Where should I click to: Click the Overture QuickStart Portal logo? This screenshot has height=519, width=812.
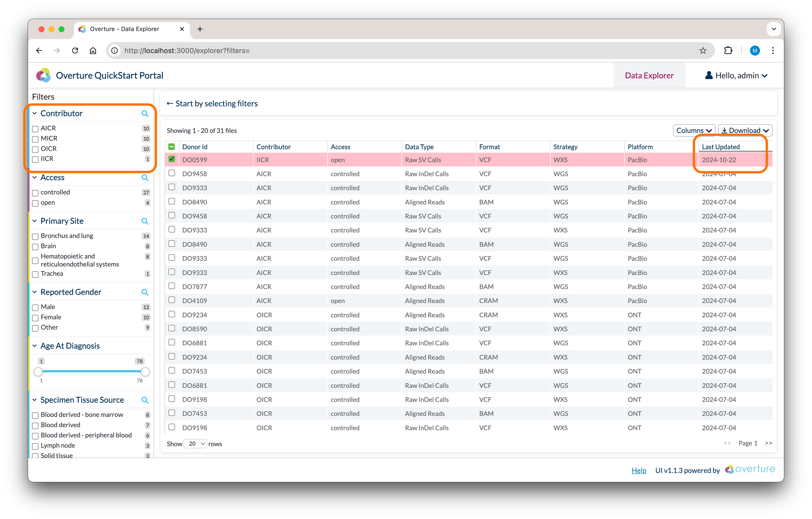pos(43,76)
